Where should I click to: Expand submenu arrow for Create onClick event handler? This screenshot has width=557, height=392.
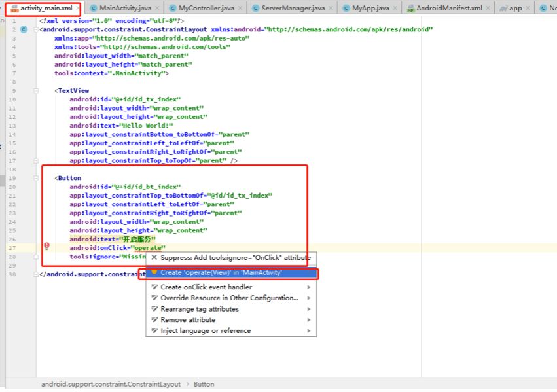(309, 287)
